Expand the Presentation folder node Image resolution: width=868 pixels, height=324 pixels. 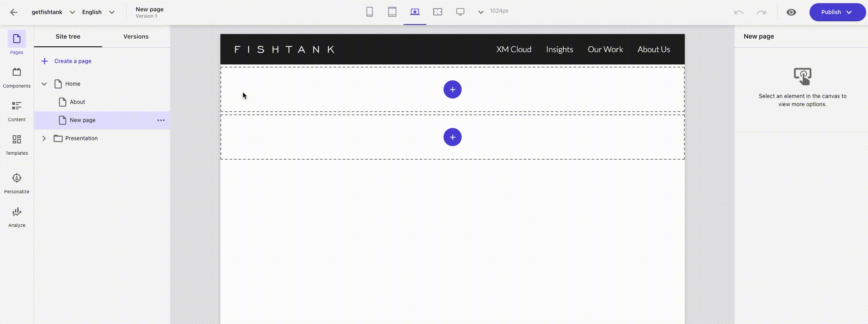pos(44,138)
